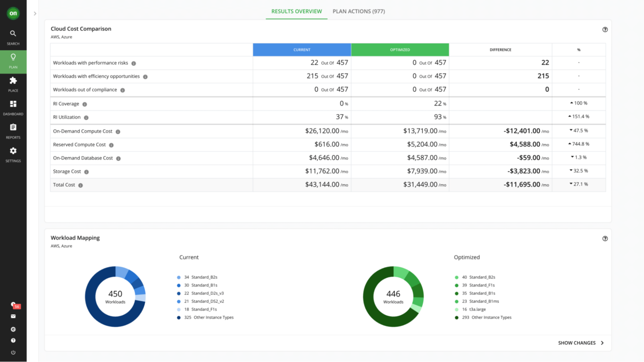
Task: Open the Storage Cost info tooltip
Action: [86, 171]
